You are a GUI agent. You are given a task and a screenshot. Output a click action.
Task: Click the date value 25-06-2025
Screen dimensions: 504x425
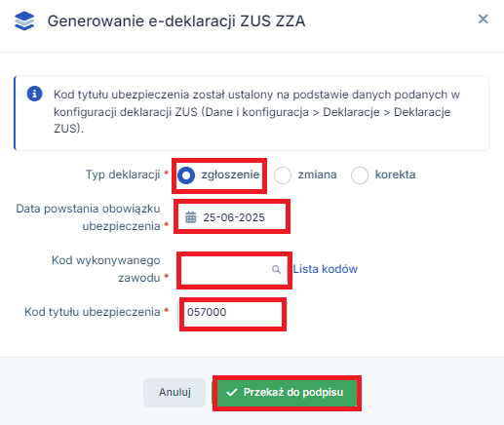234,217
